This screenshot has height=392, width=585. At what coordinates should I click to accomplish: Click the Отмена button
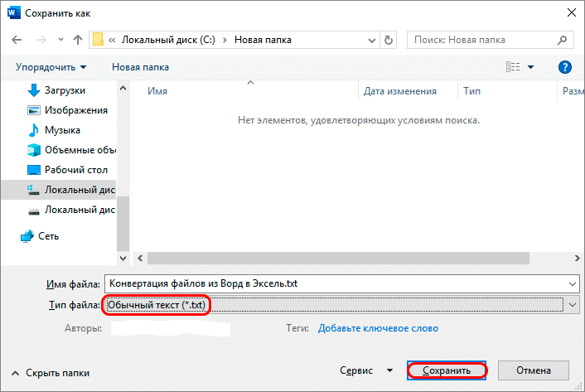click(534, 370)
